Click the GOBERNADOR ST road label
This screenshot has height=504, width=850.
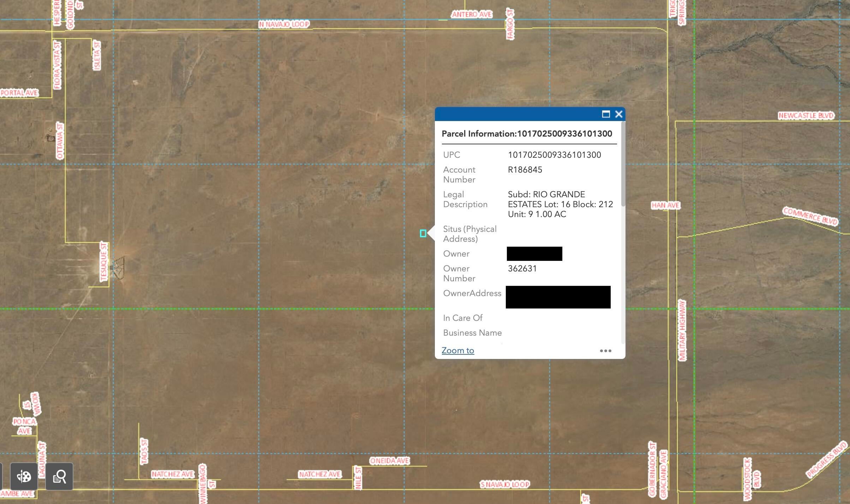(652, 469)
